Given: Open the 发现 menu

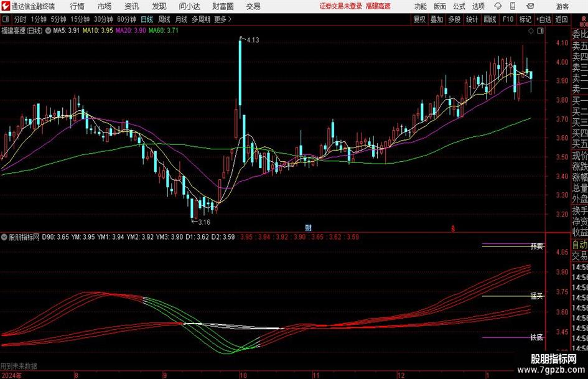Looking at the screenshot, I should pyautogui.click(x=159, y=6).
